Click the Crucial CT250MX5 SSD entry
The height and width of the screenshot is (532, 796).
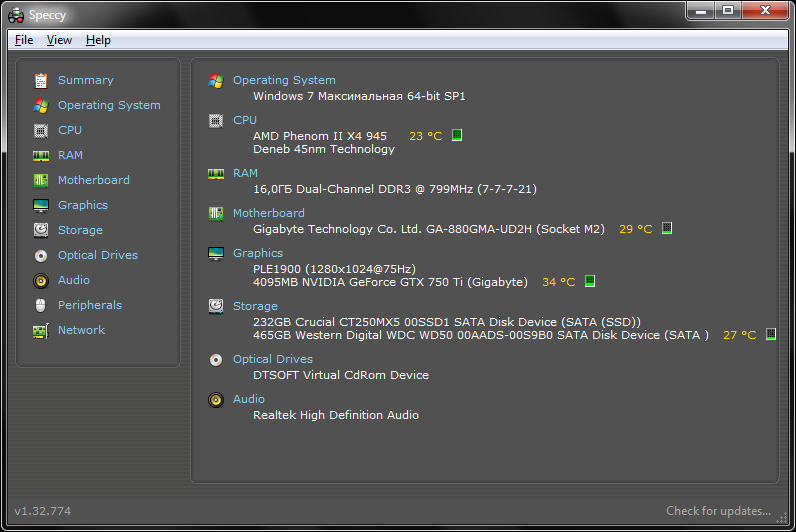(x=447, y=322)
